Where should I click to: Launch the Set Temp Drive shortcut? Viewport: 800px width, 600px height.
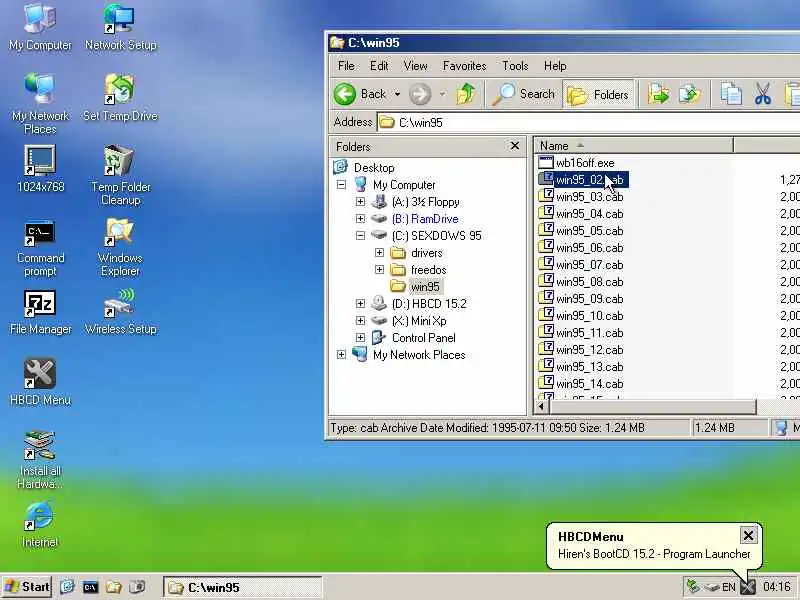[120, 97]
